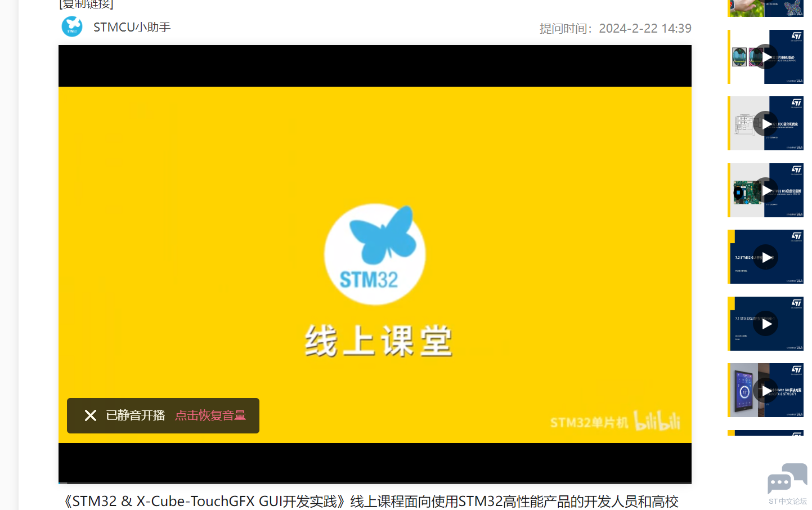
Task: Open the STMCU小助手 avatar with the butterfly logo
Action: tap(72, 26)
